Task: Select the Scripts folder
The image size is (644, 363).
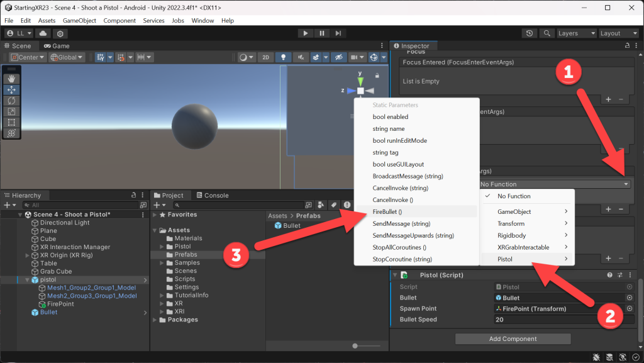Action: 184,279
